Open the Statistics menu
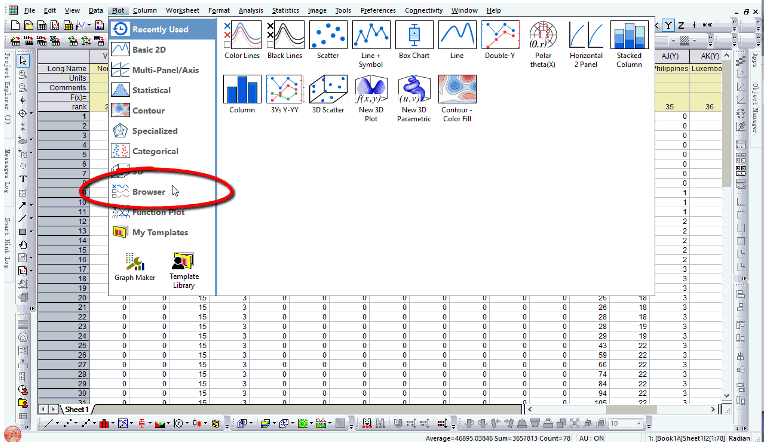 pos(285,10)
